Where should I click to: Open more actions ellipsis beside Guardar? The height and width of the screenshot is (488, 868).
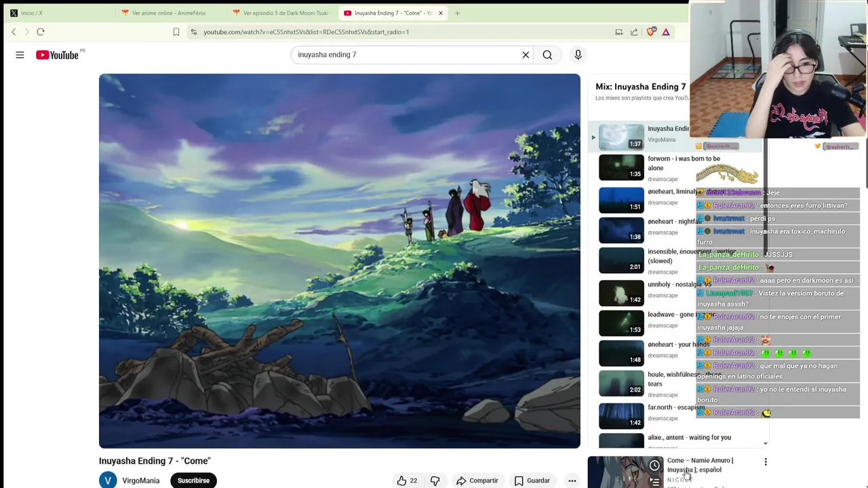click(572, 481)
